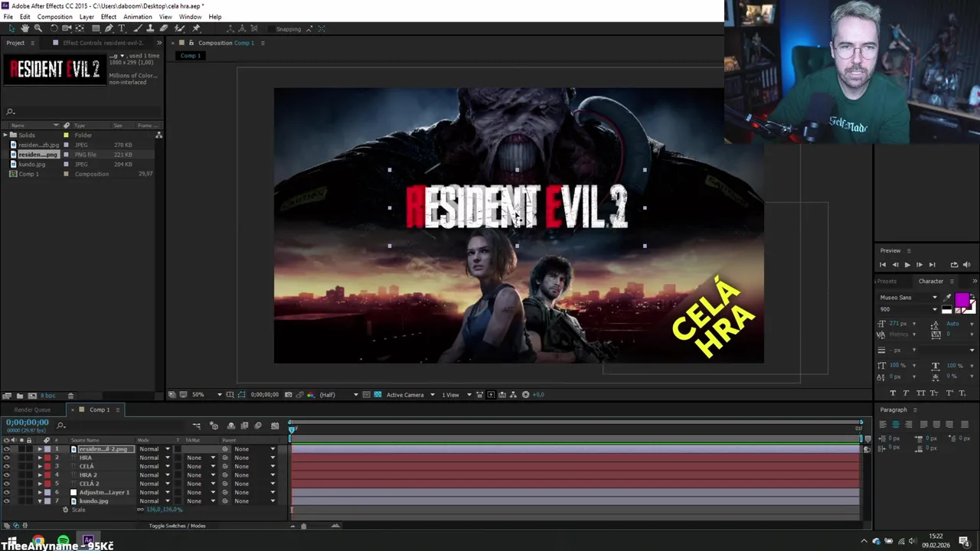
Task: Hide the CELÁ 2 layer visibility
Action: (x=7, y=484)
